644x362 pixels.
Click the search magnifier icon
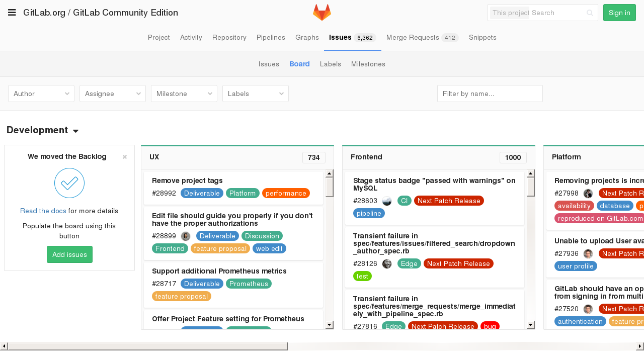[590, 13]
